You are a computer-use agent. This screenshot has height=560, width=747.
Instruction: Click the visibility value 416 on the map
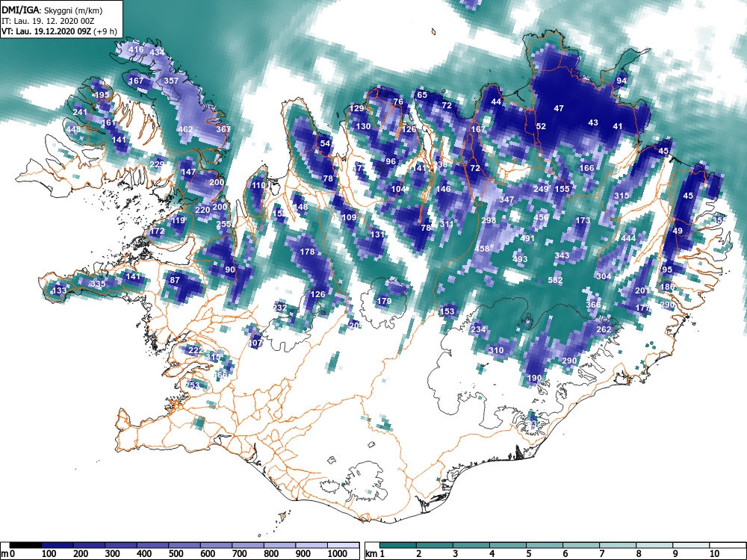point(136,49)
